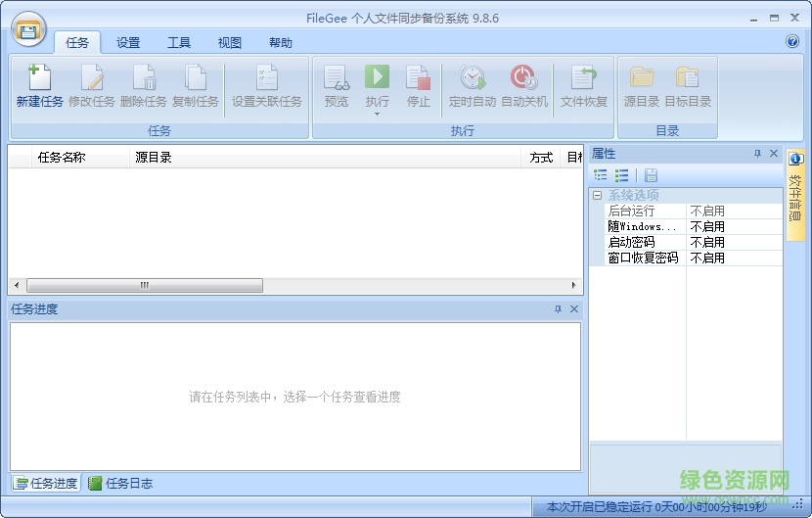Click the 不启用 value of 窗口恢复密码
The width and height of the screenshot is (812, 518).
(x=707, y=258)
